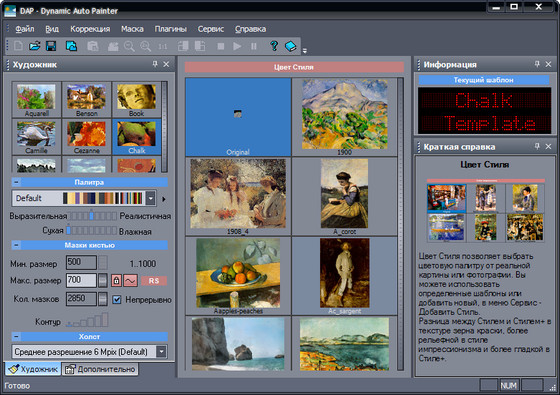Select the Aquarell artist template
The width and height of the screenshot is (560, 395).
[36, 100]
